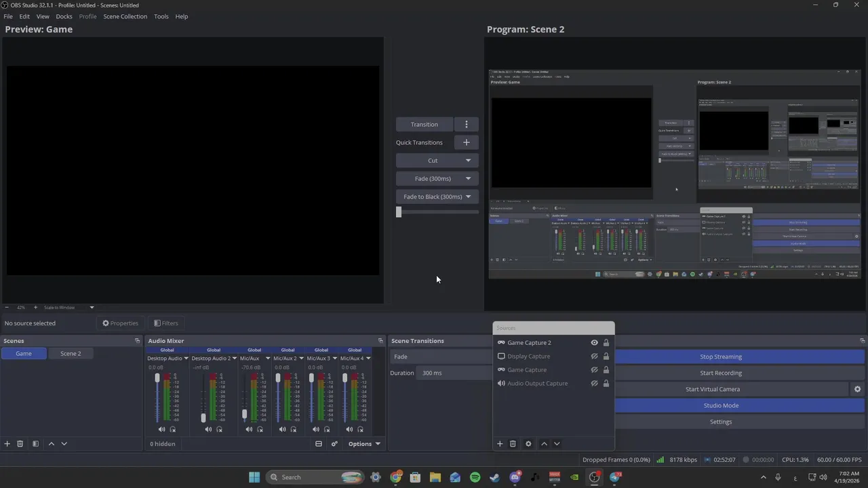Enable monitoring headphone icon for Desktop Audio
The image size is (868, 488).
point(172,429)
